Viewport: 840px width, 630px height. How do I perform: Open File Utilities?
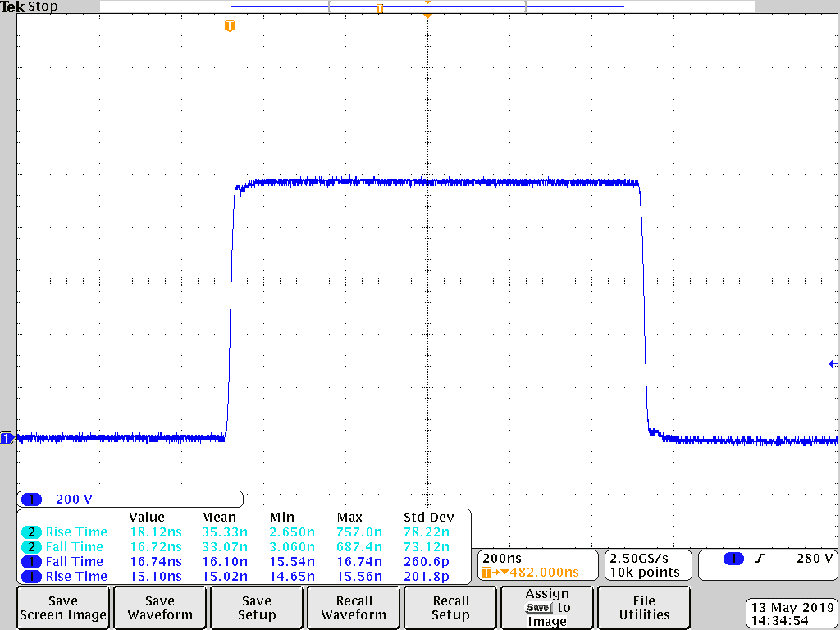point(644,608)
